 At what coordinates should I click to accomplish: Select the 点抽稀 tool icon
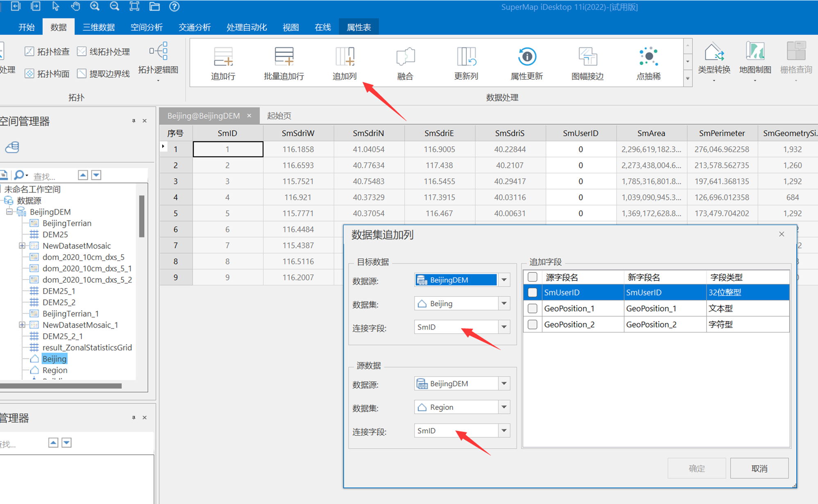pyautogui.click(x=648, y=57)
